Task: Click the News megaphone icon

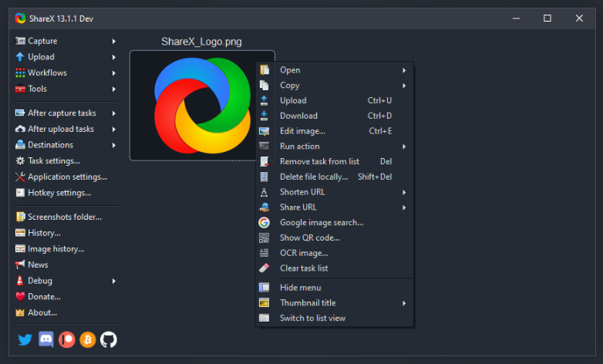Action: (20, 265)
